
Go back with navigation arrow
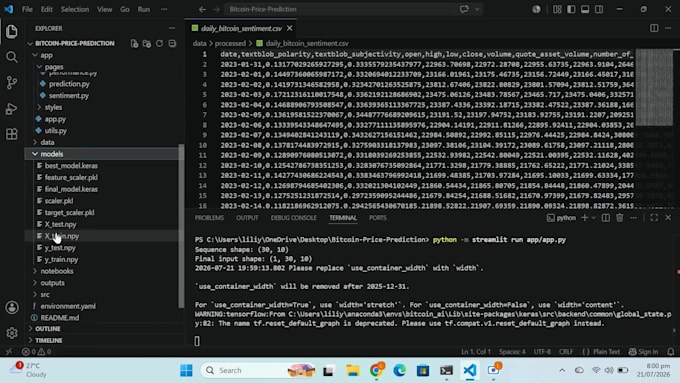(202, 9)
